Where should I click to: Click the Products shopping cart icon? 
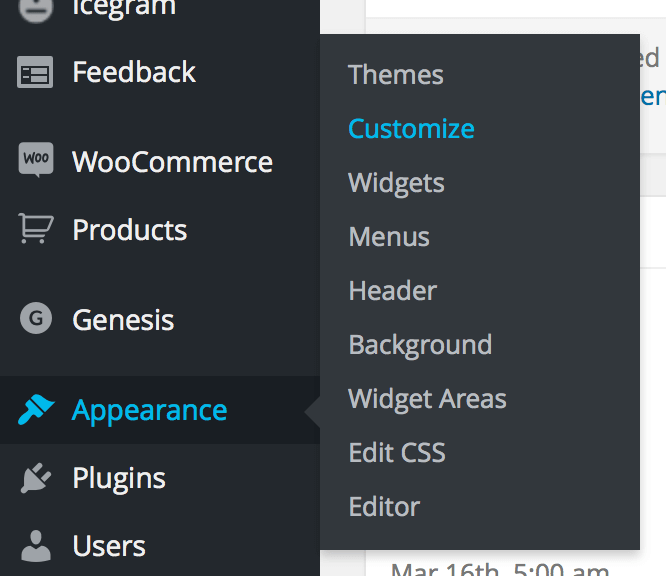click(x=36, y=229)
